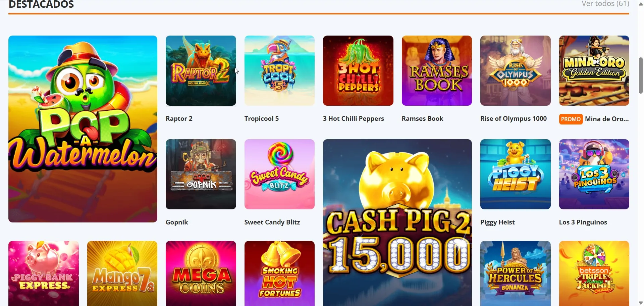Click the PROMO badge label
644x306 pixels.
[x=571, y=119]
